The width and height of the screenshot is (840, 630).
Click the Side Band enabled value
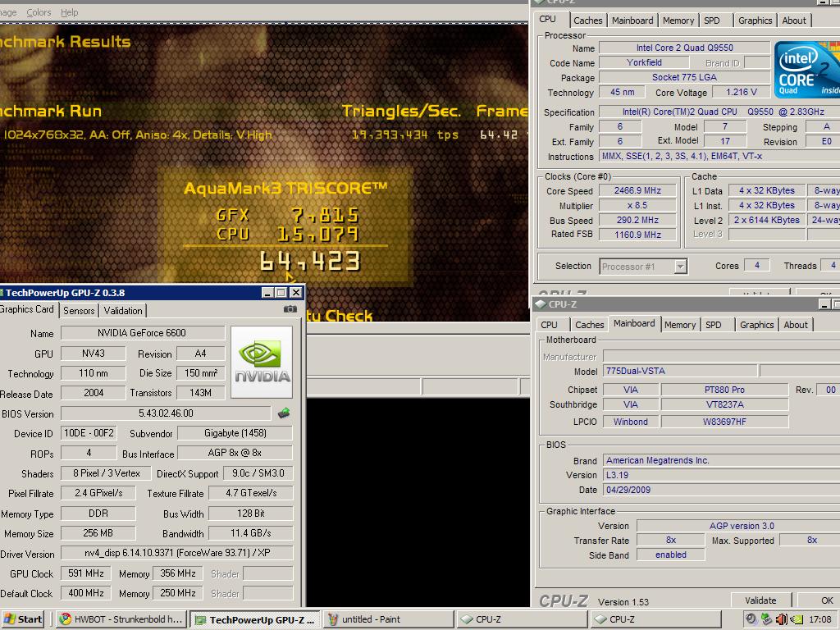pos(671,555)
